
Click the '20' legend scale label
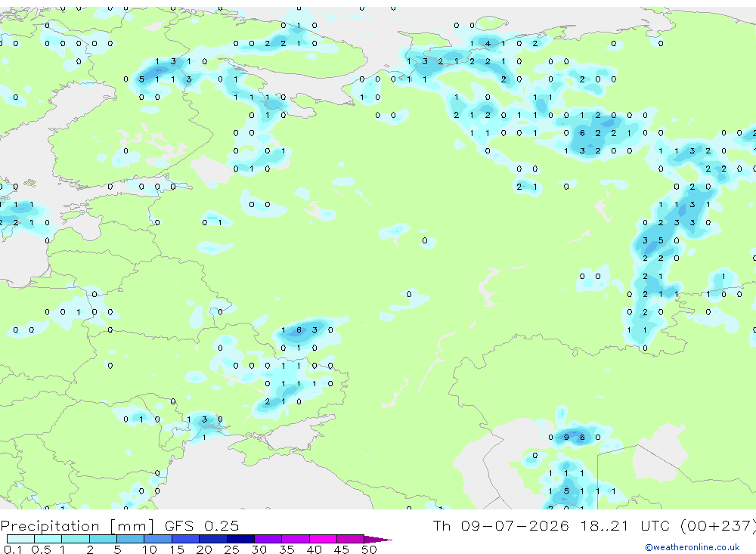(204, 549)
